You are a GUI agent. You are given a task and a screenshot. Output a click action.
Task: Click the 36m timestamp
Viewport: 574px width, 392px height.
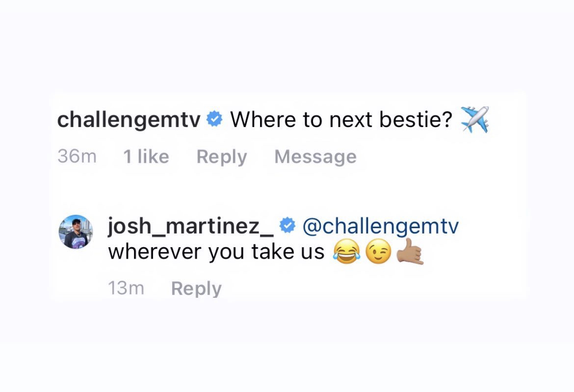tap(77, 157)
